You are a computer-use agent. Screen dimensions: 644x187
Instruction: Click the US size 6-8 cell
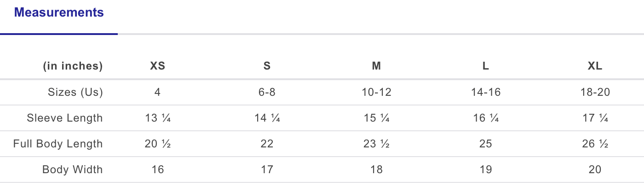(267, 92)
